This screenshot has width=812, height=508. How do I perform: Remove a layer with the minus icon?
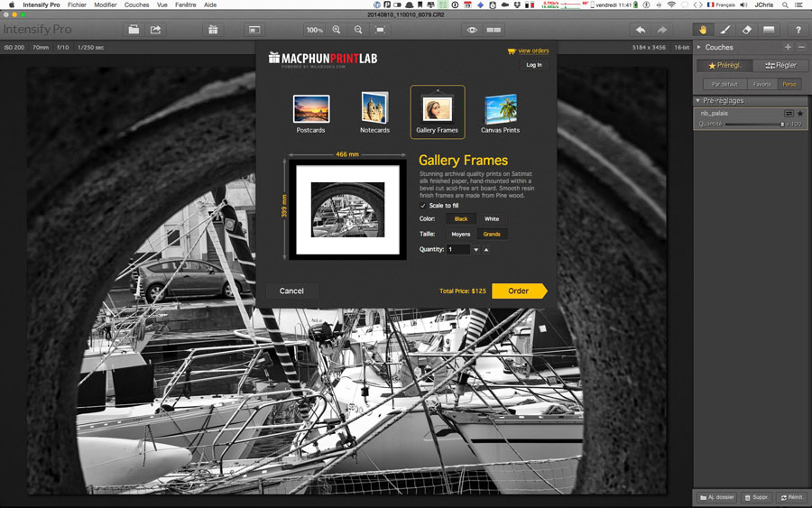(801, 47)
